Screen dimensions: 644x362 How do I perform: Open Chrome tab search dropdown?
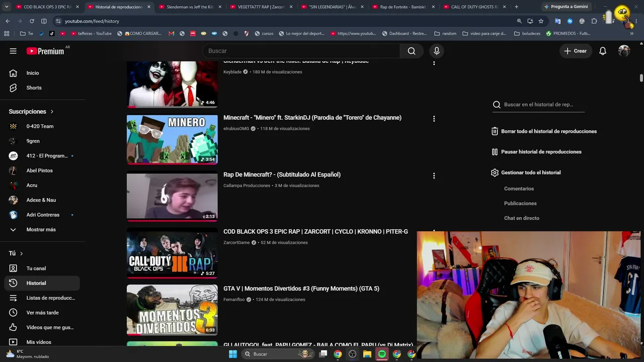(x=7, y=7)
